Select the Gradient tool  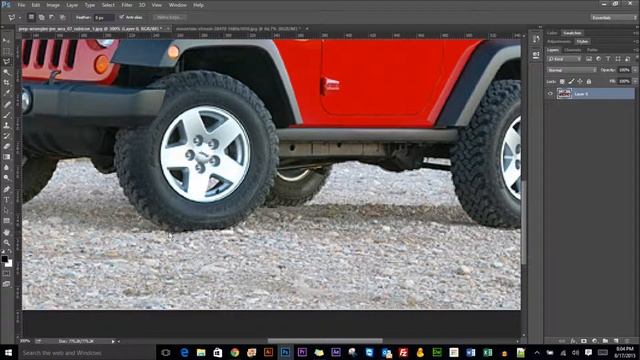[7, 157]
